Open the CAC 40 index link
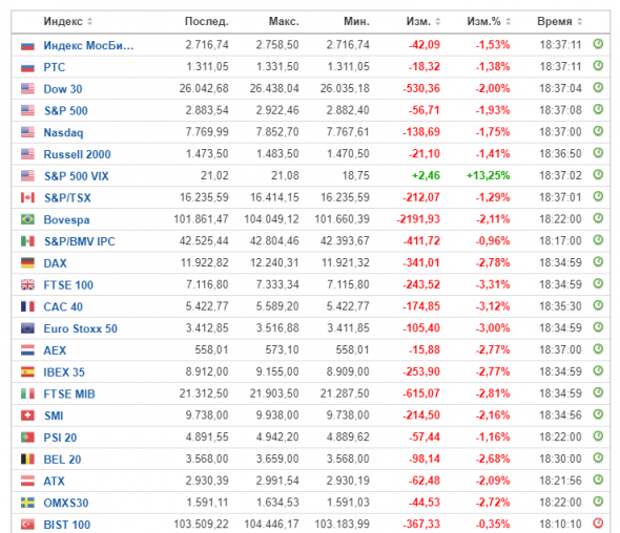 (63, 307)
